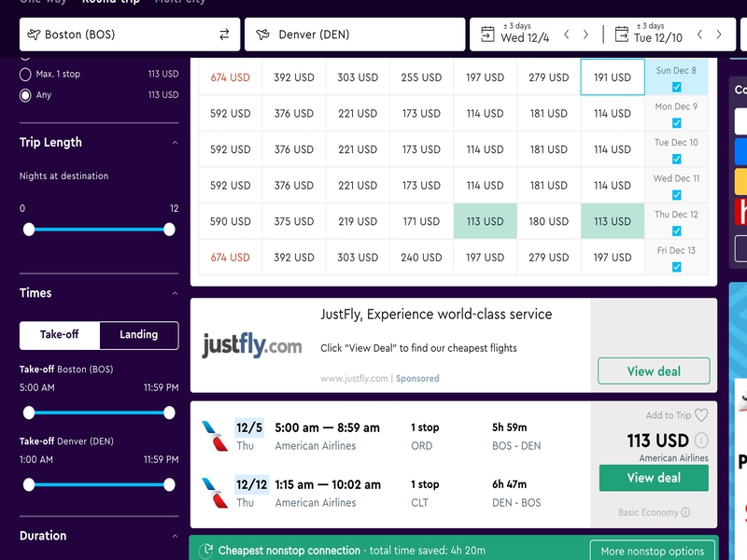Viewport: 747px width, 560px height.
Task: Switch to the Landing tab
Action: pos(138,335)
